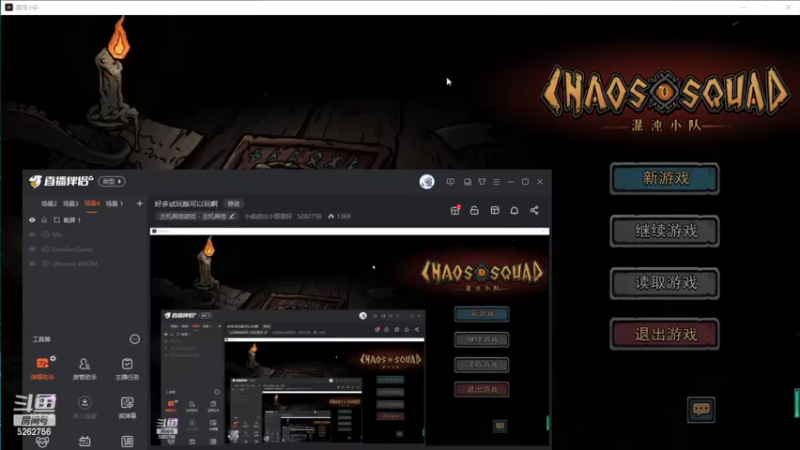The width and height of the screenshot is (800, 450).
Task: Open 房管助手 room manager tool
Action: point(85,369)
